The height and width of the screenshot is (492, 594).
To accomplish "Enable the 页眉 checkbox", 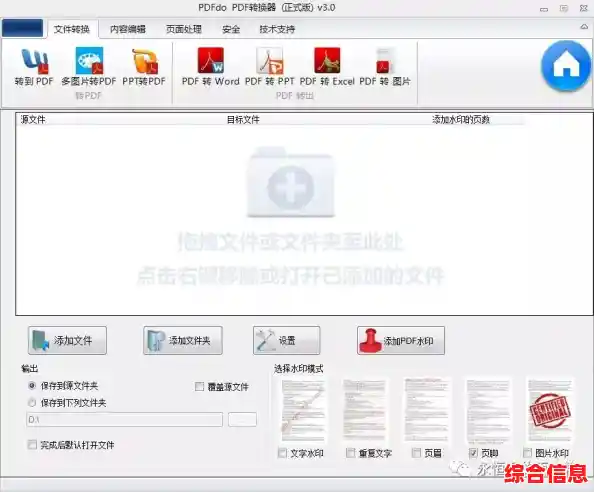I will pos(416,453).
